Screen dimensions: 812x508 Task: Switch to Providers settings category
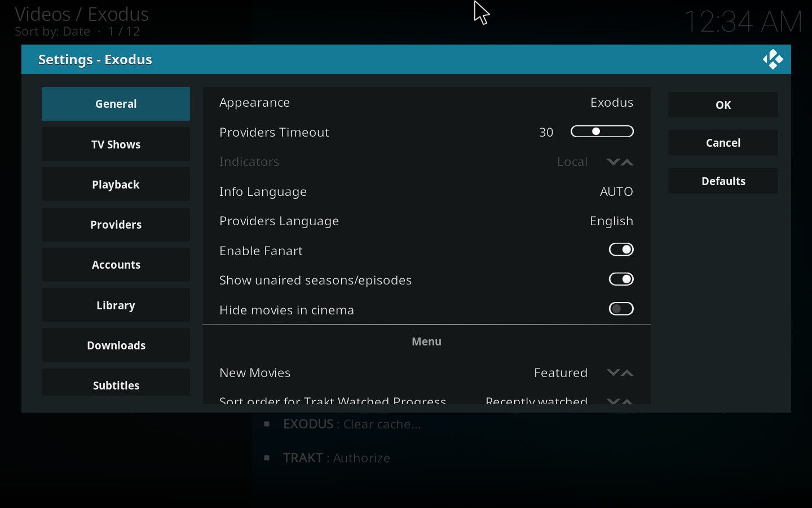click(x=116, y=225)
